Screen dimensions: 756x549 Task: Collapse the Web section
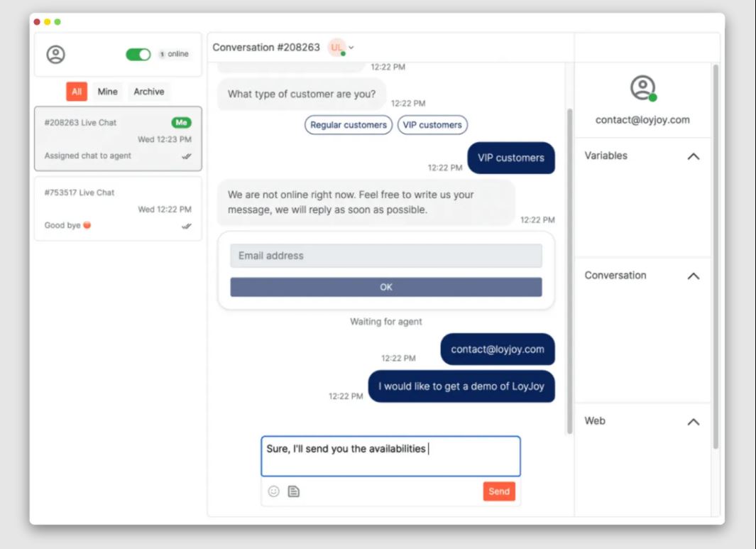pos(693,422)
